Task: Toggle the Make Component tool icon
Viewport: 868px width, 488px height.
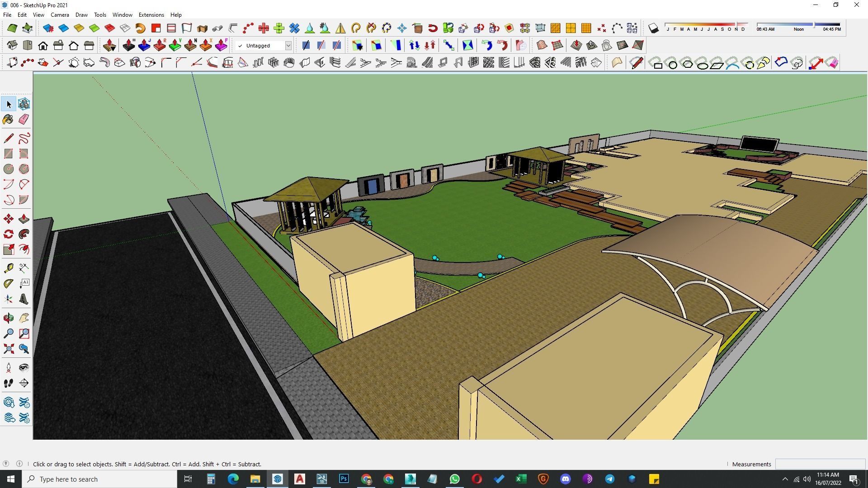Action: point(24,104)
